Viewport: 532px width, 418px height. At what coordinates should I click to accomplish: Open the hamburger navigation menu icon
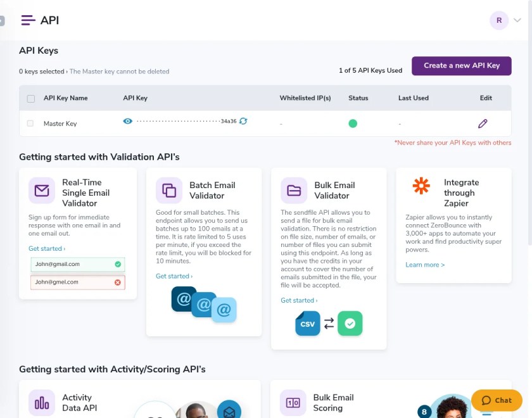pos(28,20)
